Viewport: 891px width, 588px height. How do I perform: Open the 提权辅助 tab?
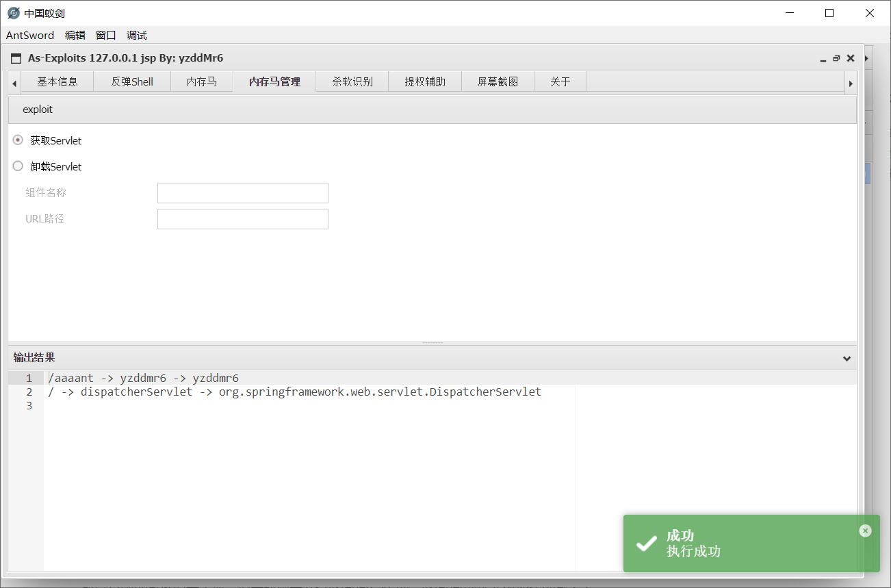425,81
